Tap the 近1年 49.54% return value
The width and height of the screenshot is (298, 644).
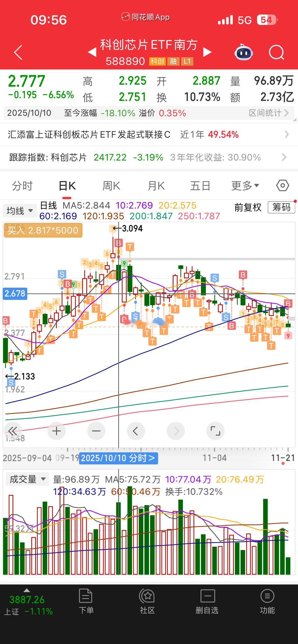(209, 134)
